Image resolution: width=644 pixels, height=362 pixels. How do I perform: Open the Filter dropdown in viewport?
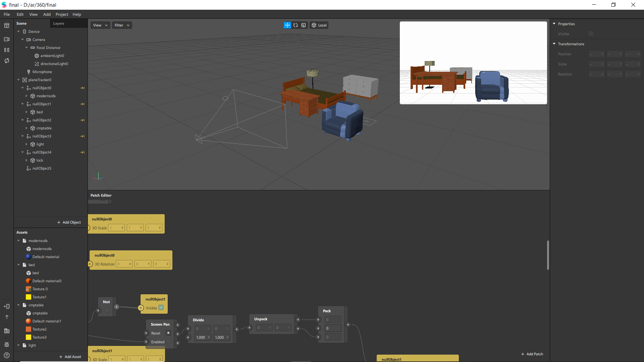click(122, 25)
